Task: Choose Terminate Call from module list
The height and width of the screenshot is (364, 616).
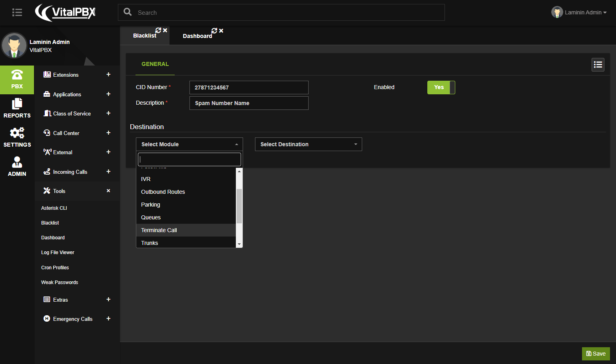Action: (186, 230)
